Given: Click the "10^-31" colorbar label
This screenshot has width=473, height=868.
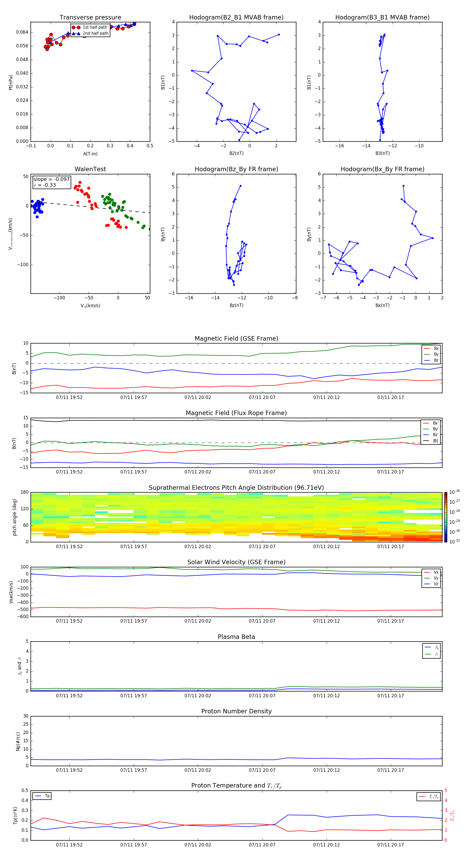Looking at the screenshot, I should 455,542.
